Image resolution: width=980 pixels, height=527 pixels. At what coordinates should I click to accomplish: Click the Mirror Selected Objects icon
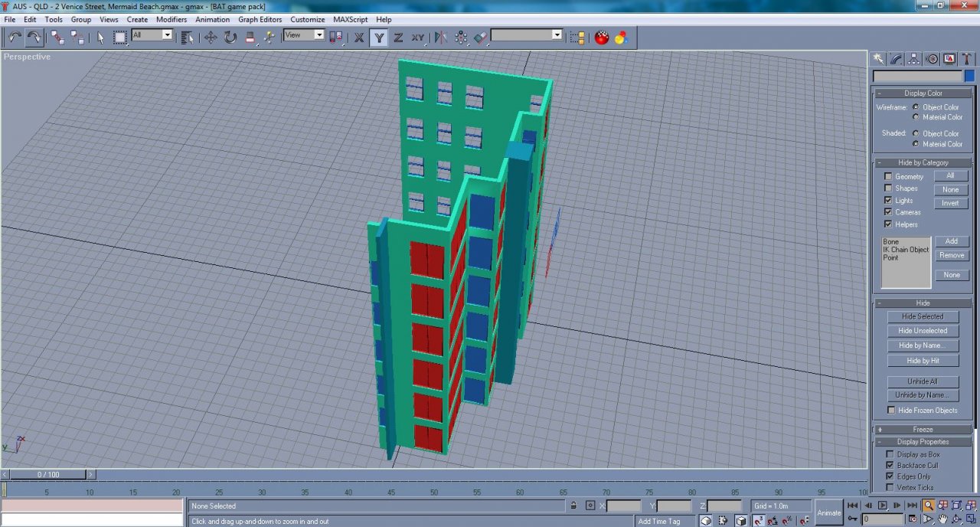pyautogui.click(x=441, y=37)
